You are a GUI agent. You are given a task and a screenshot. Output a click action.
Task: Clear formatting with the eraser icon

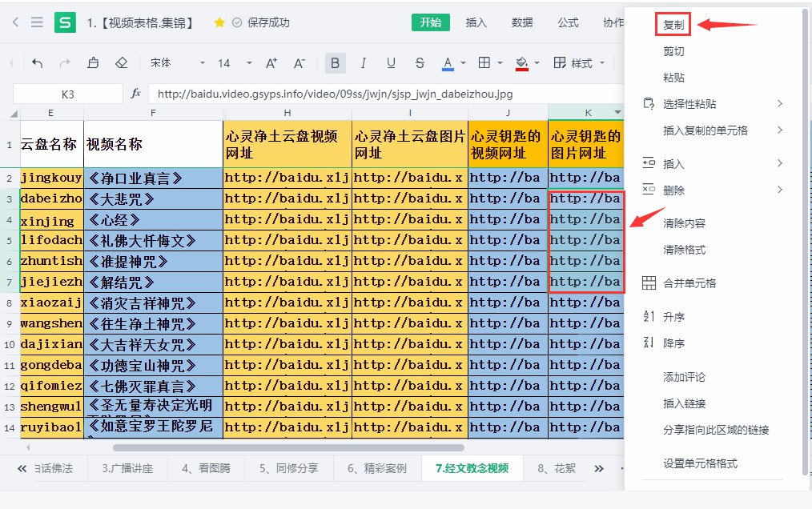click(121, 62)
